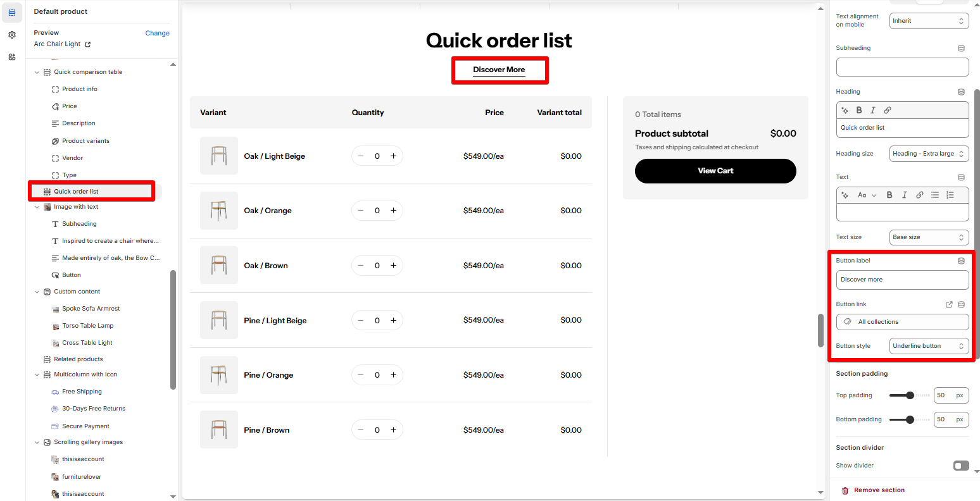
Task: Click the Sections icon in left rail
Action: (x=12, y=13)
